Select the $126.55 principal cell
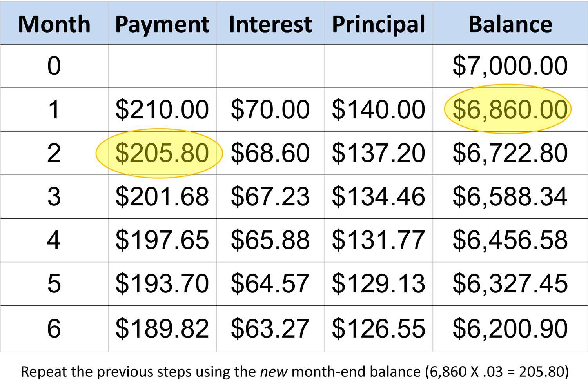Viewport: 588px width, 392px height. (x=378, y=328)
